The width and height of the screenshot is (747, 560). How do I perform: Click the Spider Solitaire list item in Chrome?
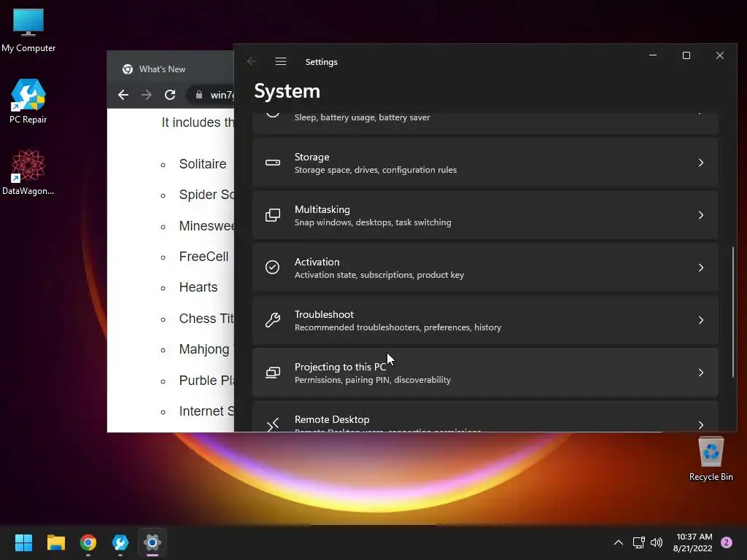coord(206,195)
